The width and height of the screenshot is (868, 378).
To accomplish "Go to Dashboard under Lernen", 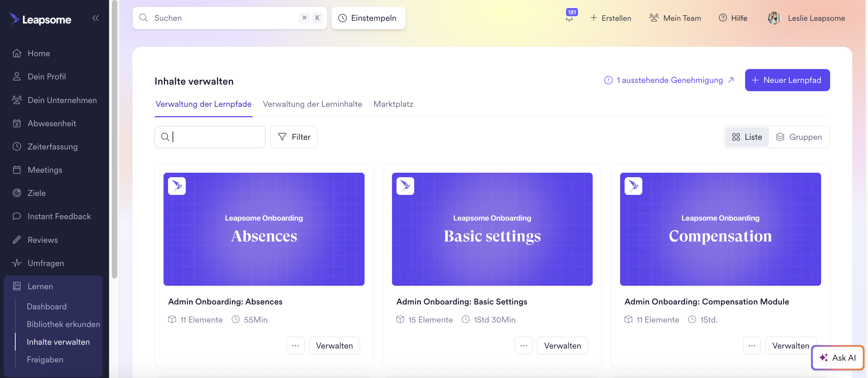I will tap(47, 307).
